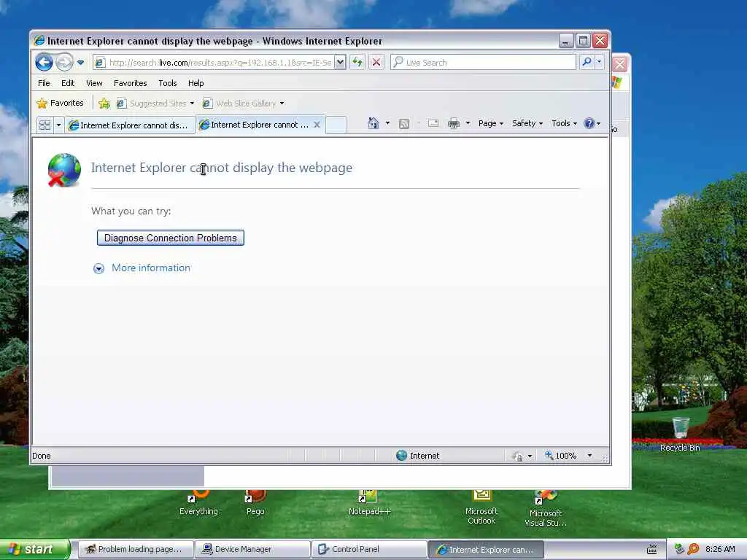
Task: Open the recent pages dropdown arrow
Action: 80,63
